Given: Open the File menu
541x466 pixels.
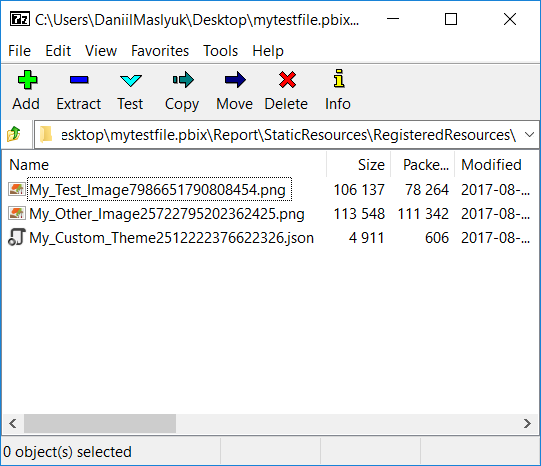Looking at the screenshot, I should pos(19,51).
